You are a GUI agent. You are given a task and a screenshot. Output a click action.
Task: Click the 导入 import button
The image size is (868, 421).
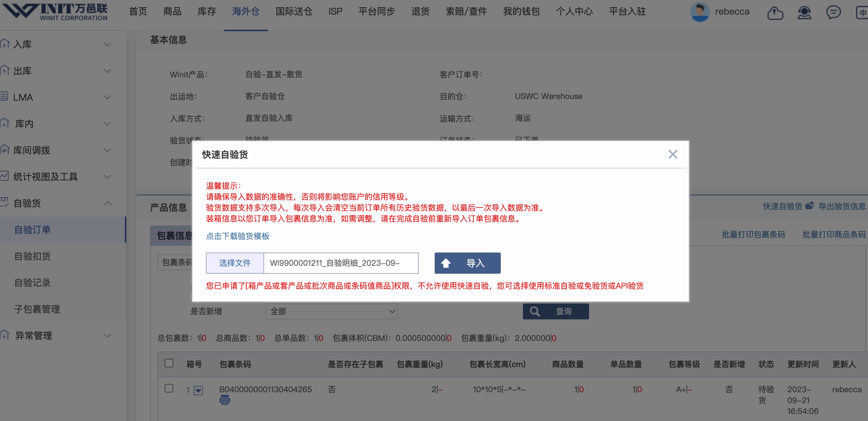[x=467, y=263]
